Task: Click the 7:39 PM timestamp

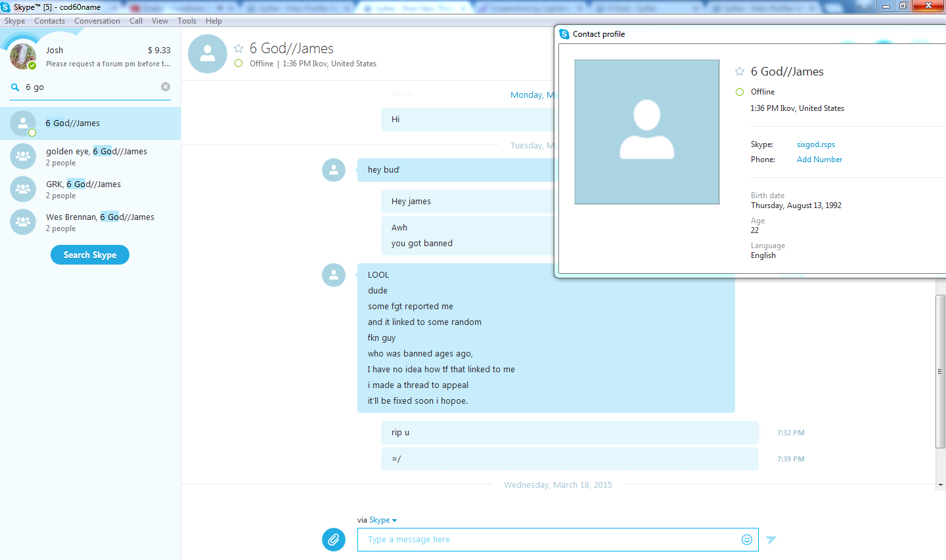Action: (x=791, y=459)
